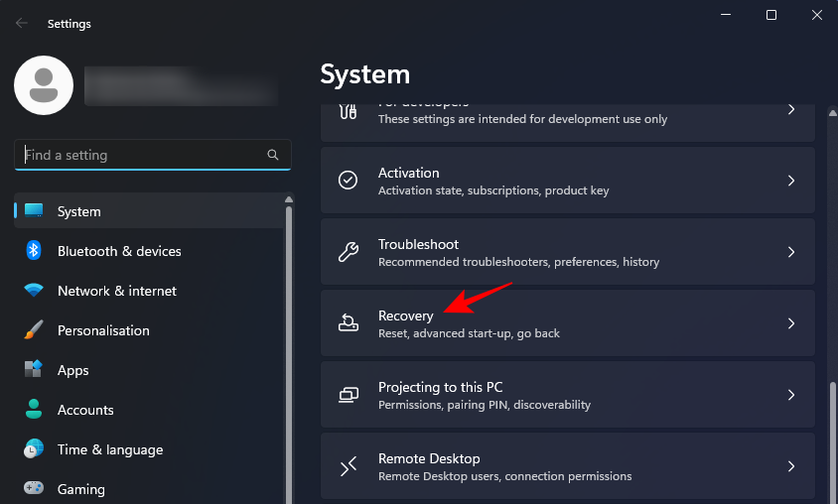Screen dimensions: 838x504
Task: Click the Troubleshoot wrench icon
Action: (x=349, y=252)
